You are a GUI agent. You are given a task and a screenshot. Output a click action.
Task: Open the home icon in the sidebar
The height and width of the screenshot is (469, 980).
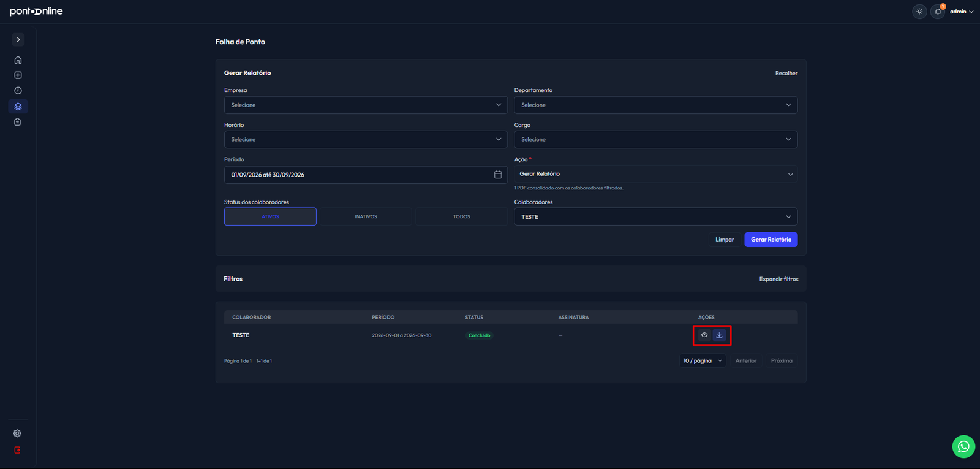18,60
